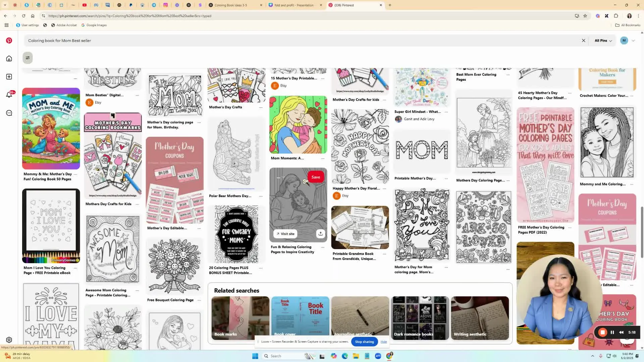Clear the search box with X
Screen dimensions: 644x362
[583, 41]
